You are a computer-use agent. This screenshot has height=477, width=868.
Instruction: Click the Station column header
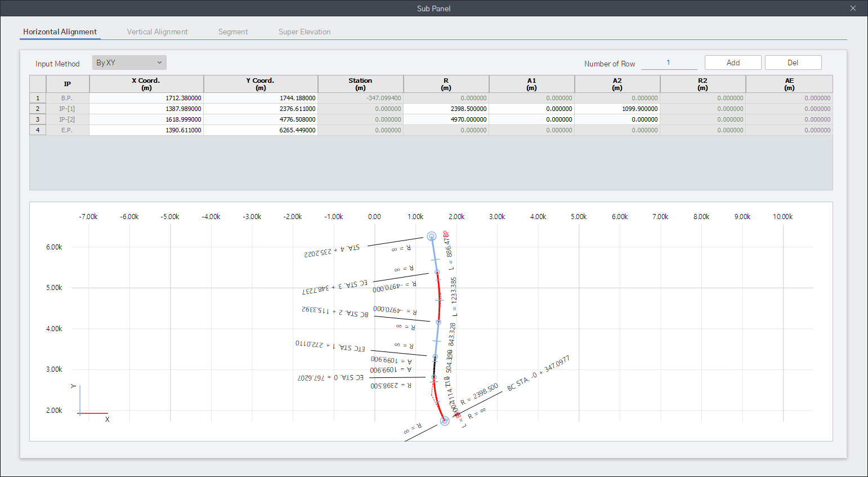(x=361, y=84)
